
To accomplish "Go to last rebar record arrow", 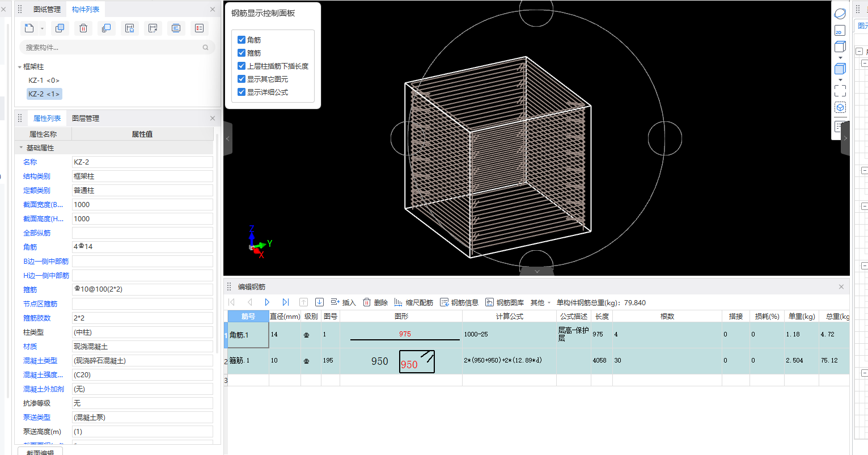I will [286, 302].
